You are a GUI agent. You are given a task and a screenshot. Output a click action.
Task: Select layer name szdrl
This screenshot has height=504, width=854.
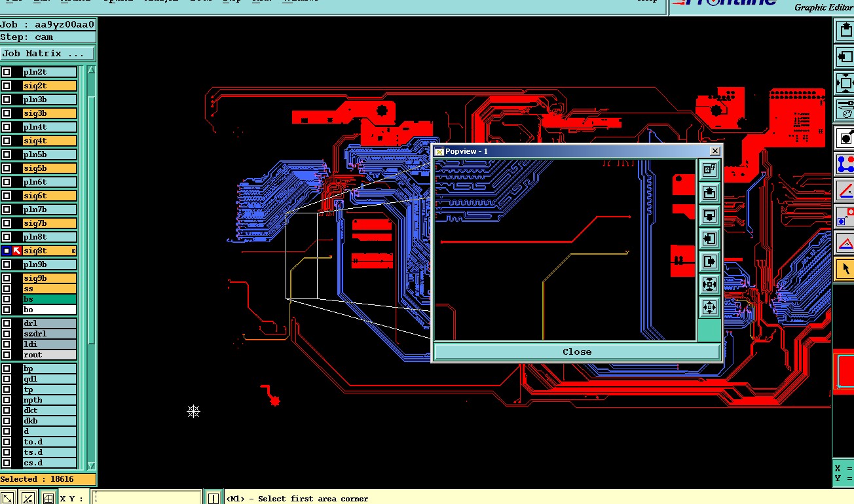point(50,334)
